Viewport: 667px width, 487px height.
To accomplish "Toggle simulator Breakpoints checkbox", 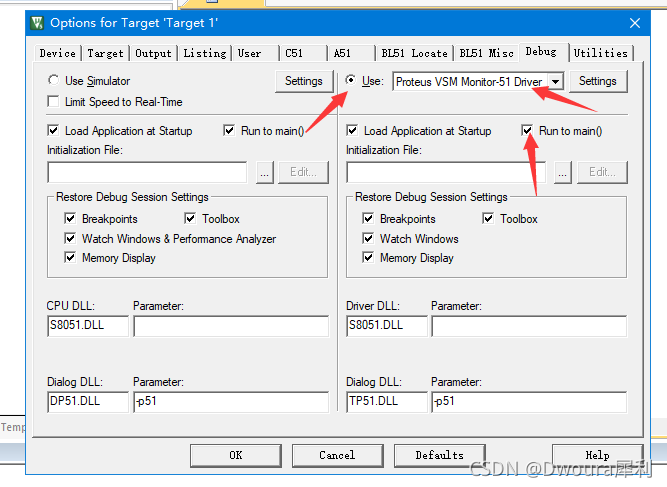I will (x=70, y=218).
